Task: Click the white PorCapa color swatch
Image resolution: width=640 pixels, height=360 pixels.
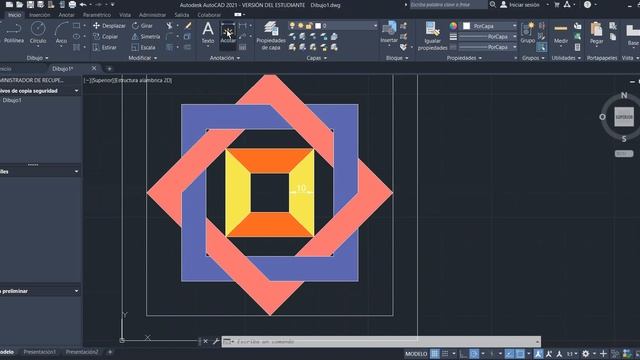Action: (x=467, y=26)
